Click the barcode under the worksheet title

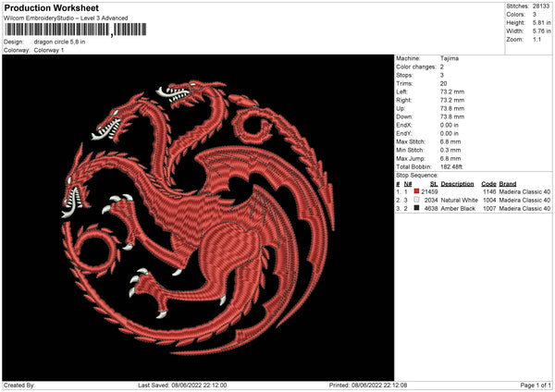(x=57, y=31)
